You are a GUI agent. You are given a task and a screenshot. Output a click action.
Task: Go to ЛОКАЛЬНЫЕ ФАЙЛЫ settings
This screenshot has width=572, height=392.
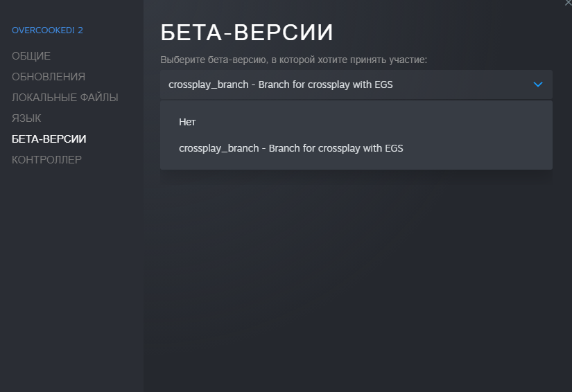(x=65, y=98)
